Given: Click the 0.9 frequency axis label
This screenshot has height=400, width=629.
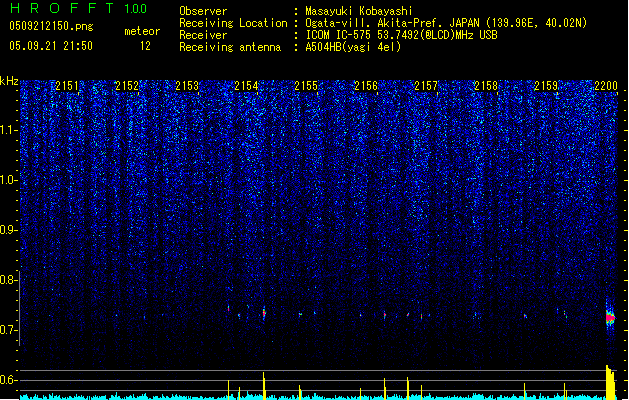Looking at the screenshot, I should click(x=8, y=230).
